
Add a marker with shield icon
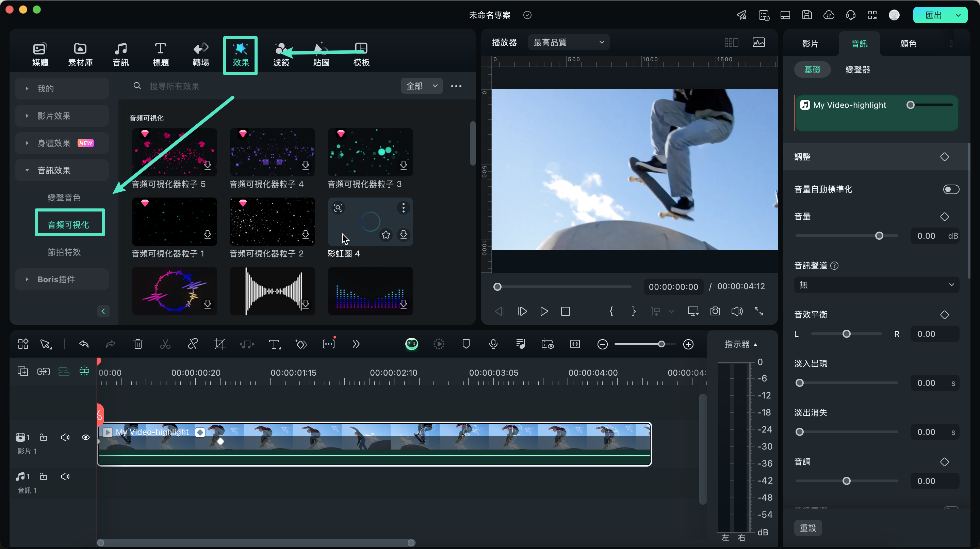(x=465, y=344)
